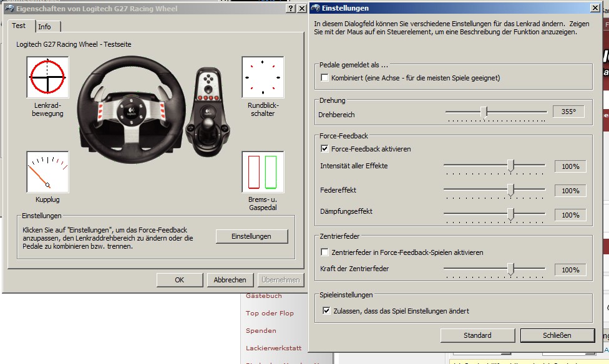The image size is (609, 364).
Task: Click the Brems- u. Gaspedal bars icon
Action: tap(263, 171)
